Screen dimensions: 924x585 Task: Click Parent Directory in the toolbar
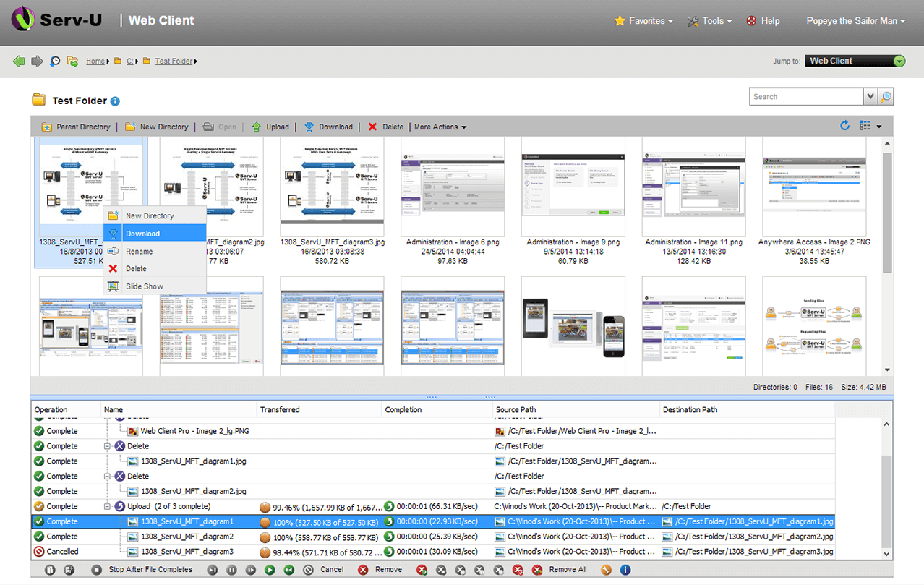(76, 127)
